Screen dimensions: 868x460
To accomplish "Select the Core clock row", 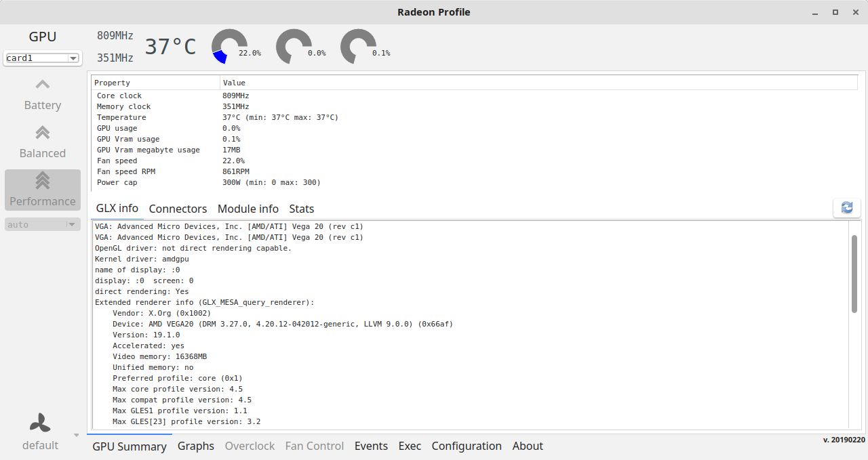I will [475, 96].
